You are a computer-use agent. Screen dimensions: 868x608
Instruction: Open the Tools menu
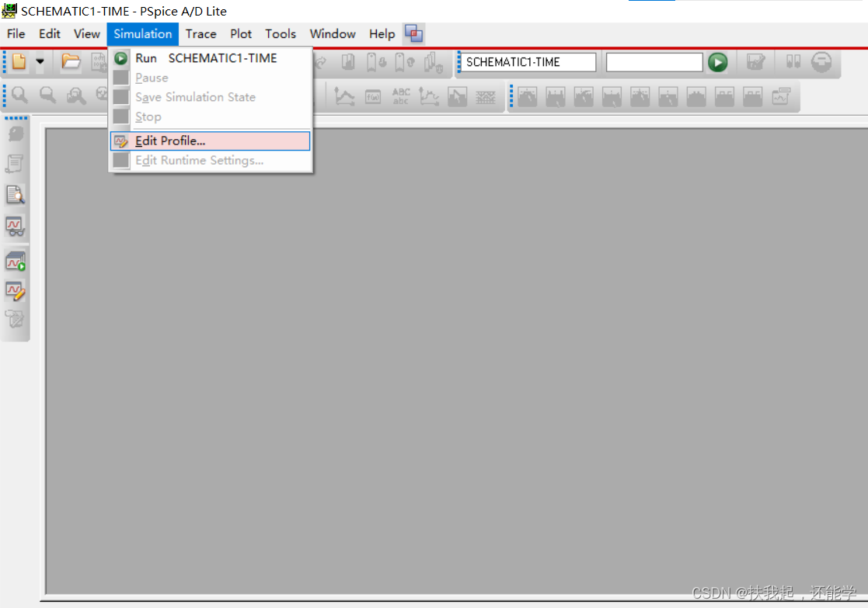[280, 33]
